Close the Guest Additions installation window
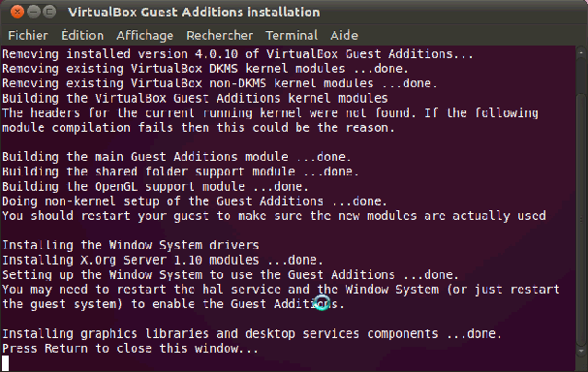 (17, 12)
